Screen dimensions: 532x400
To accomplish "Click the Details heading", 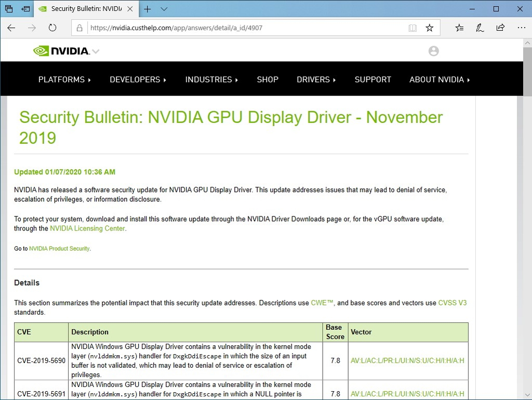I will (x=27, y=283).
